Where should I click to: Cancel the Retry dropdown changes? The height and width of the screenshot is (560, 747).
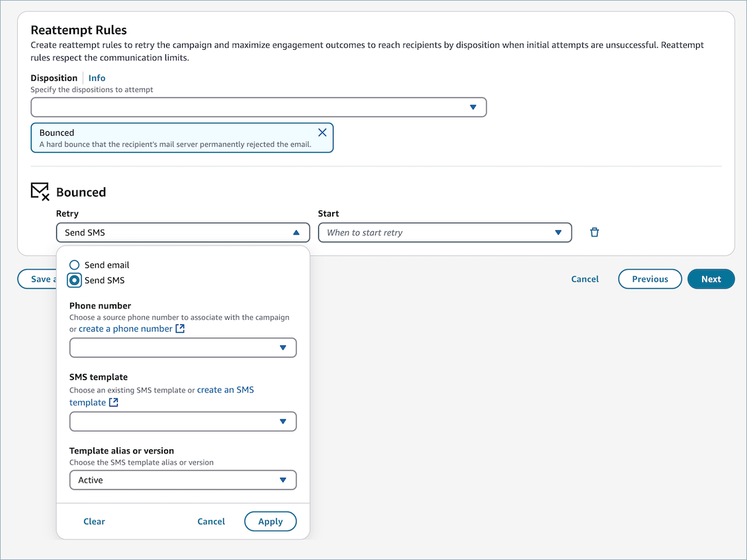211,521
